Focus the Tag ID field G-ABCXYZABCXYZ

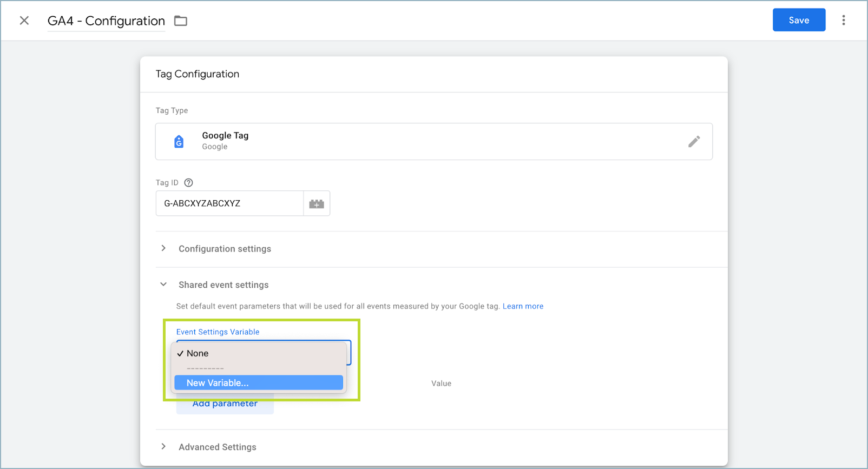[229, 203]
